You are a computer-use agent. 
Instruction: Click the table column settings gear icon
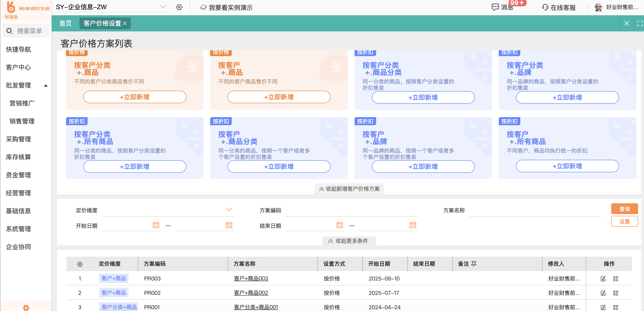(x=80, y=264)
